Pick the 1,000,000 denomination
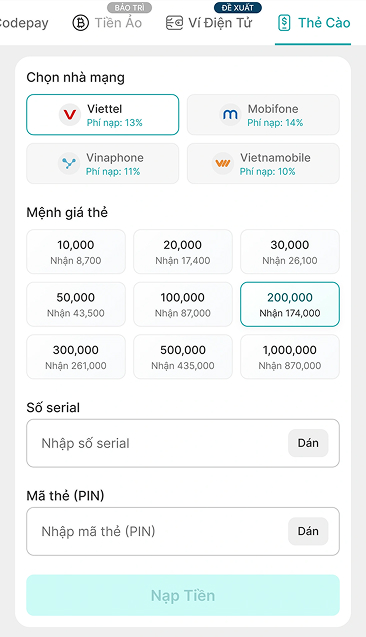The height and width of the screenshot is (637, 366). [290, 357]
